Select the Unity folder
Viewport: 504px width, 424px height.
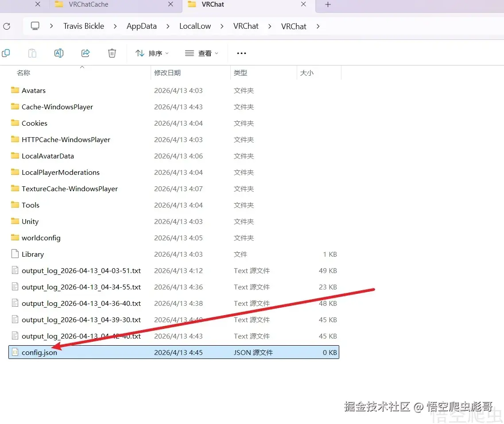click(x=174, y=222)
